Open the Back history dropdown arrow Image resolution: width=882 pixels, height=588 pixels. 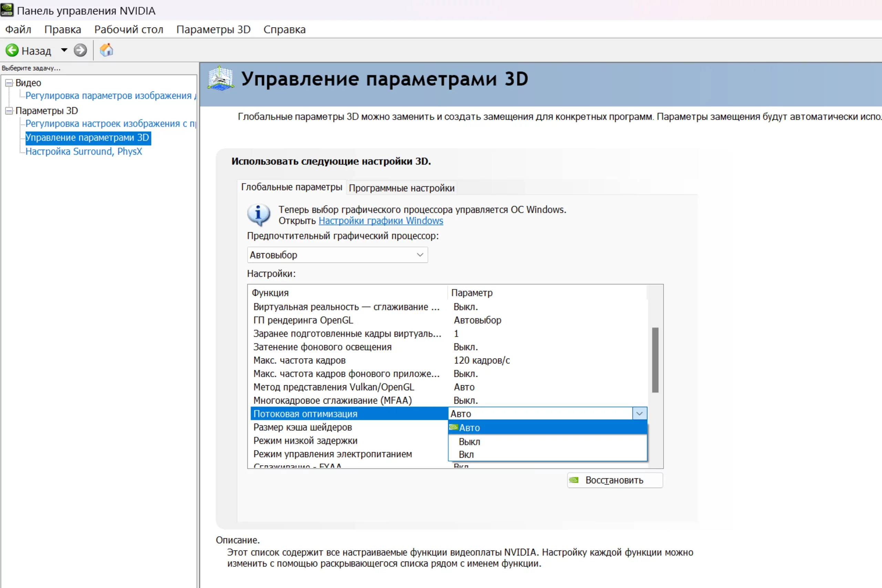[x=64, y=50]
